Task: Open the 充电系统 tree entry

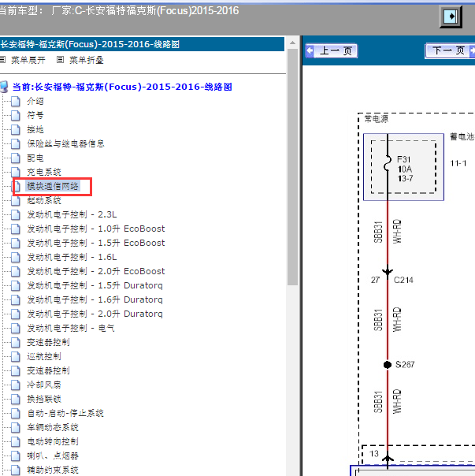Action: click(x=44, y=172)
